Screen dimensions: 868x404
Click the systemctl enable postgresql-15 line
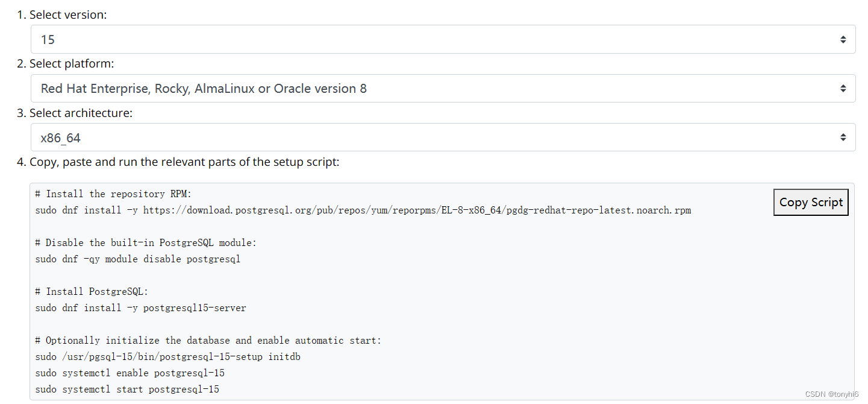pyautogui.click(x=131, y=373)
